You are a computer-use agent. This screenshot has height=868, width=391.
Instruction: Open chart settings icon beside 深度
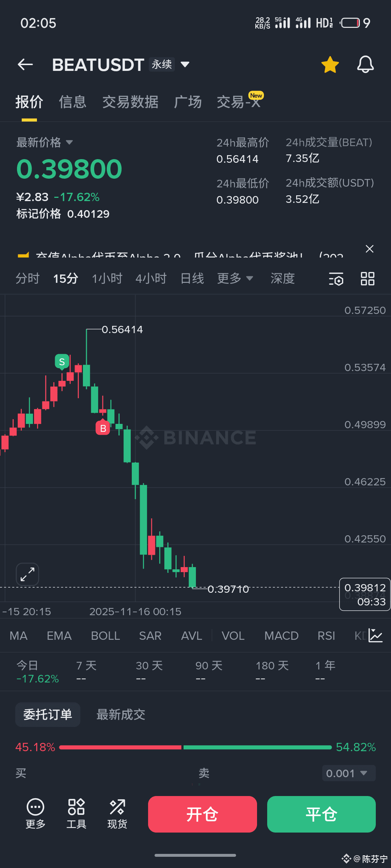(x=336, y=279)
